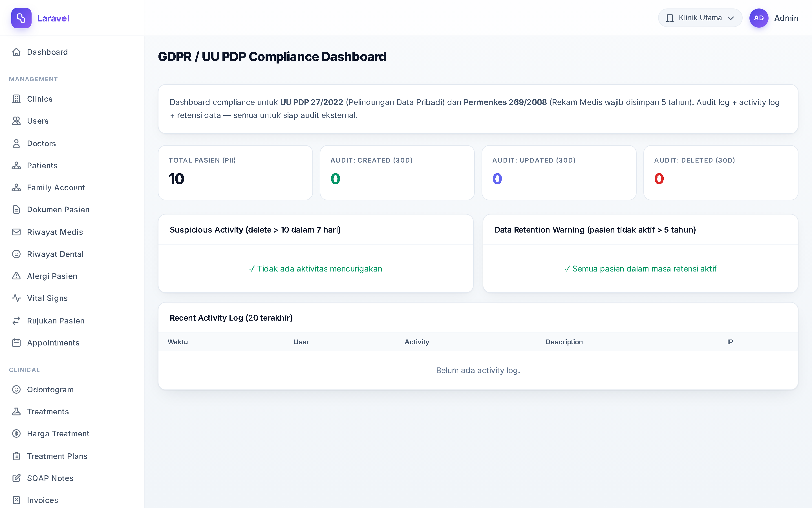Viewport: 812px width, 508px height.
Task: Click the Vital Signs pulse icon
Action: click(16, 298)
